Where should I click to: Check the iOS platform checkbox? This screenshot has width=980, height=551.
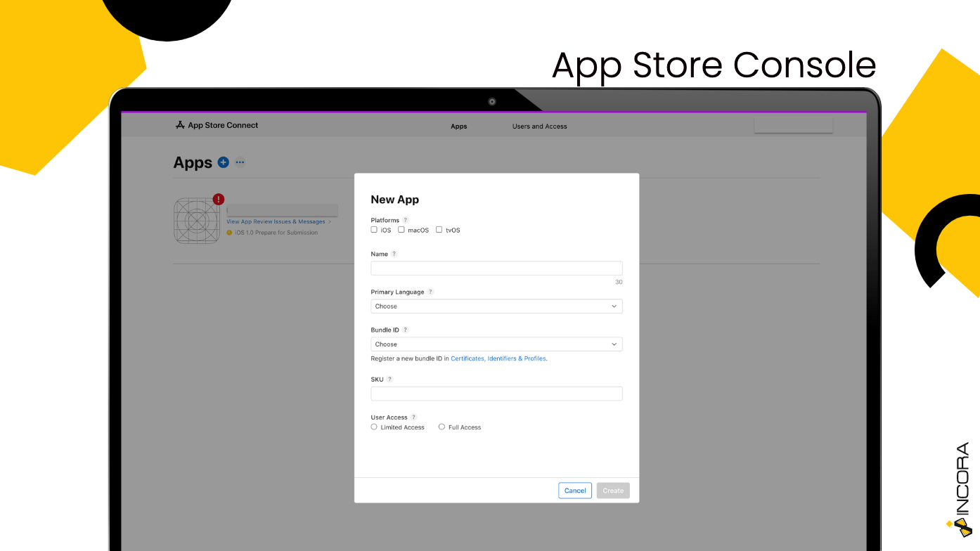click(x=374, y=230)
